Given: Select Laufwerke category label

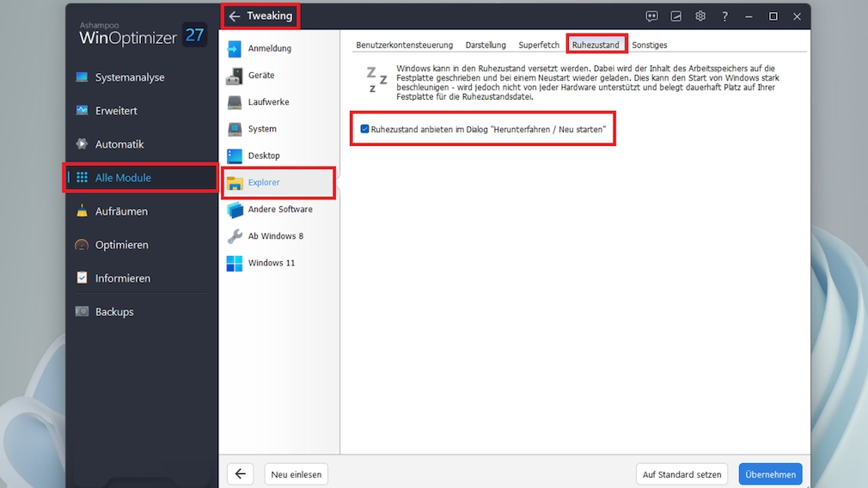Looking at the screenshot, I should pyautogui.click(x=268, y=101).
